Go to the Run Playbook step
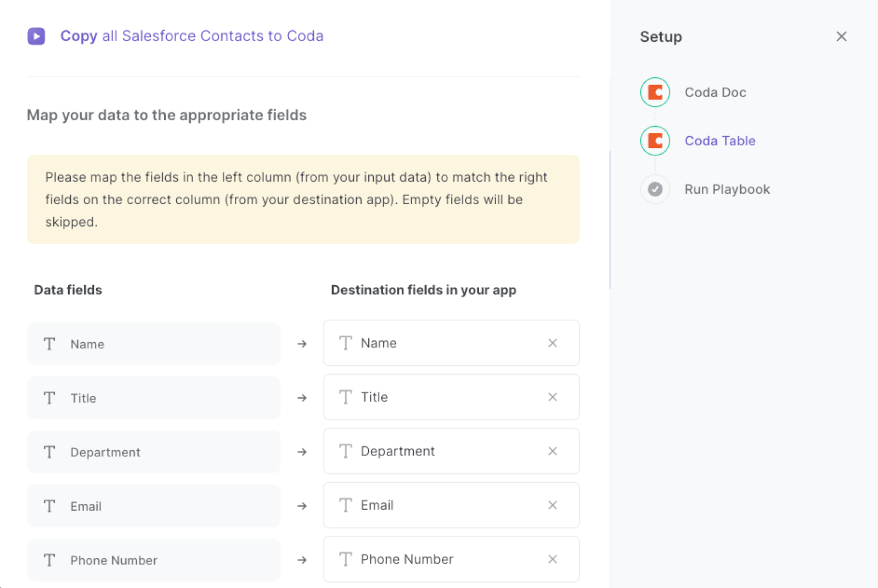The height and width of the screenshot is (588, 878). (727, 189)
